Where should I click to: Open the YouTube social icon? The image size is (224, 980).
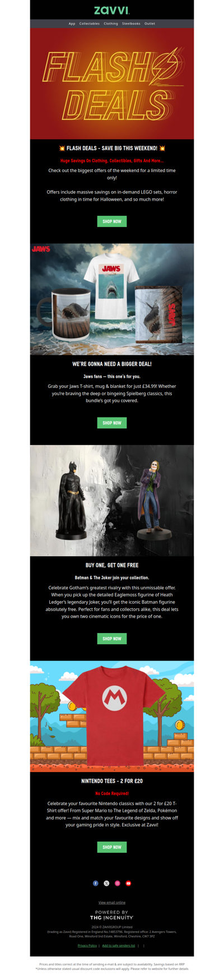[128, 883]
